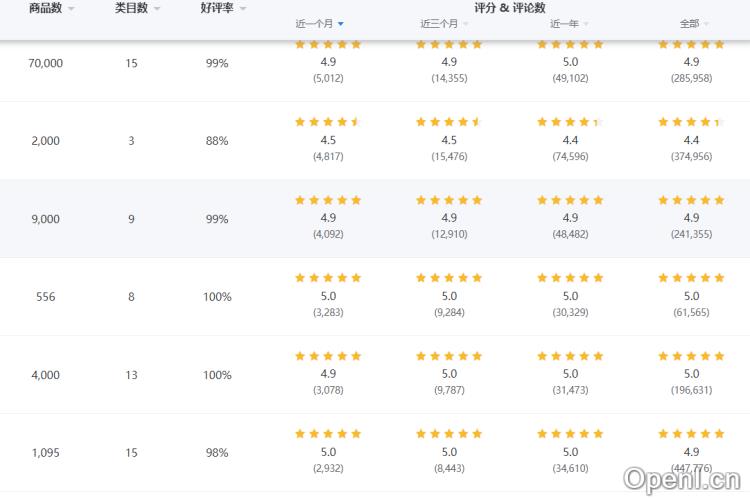Click the review count 61,565
The image size is (750, 499).
pyautogui.click(x=691, y=313)
